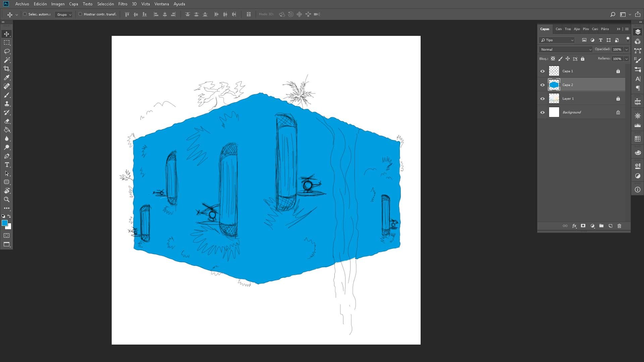Hide the Background layer
This screenshot has width=644, height=362.
tap(542, 112)
